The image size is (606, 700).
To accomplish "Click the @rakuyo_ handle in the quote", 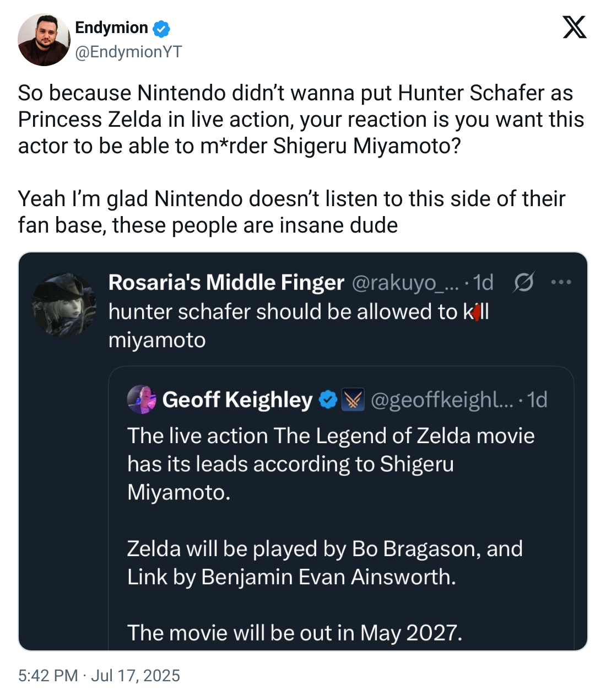I will click(x=404, y=283).
